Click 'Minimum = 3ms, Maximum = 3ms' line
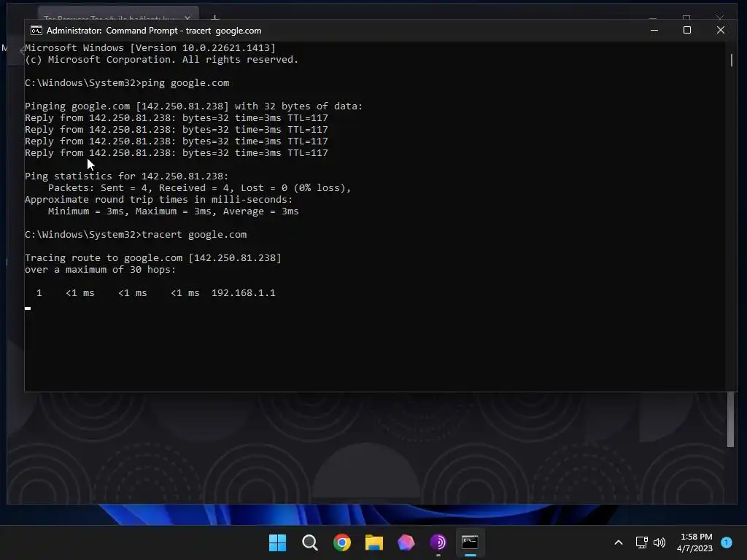The height and width of the screenshot is (560, 747). 173,211
